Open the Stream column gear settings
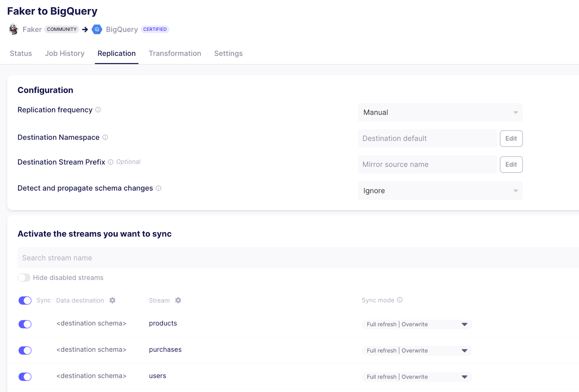The height and width of the screenshot is (392, 579). (x=178, y=300)
